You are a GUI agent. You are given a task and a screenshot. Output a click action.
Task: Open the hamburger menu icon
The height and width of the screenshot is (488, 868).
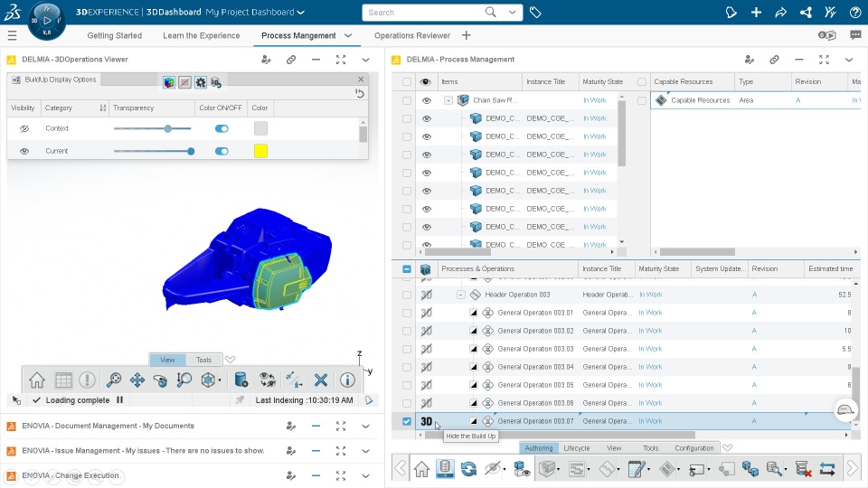12,36
